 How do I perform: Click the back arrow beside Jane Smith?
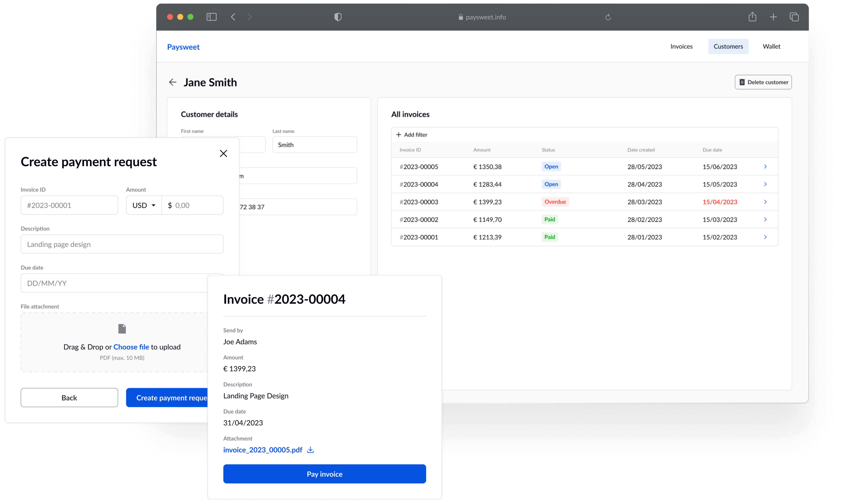(172, 82)
